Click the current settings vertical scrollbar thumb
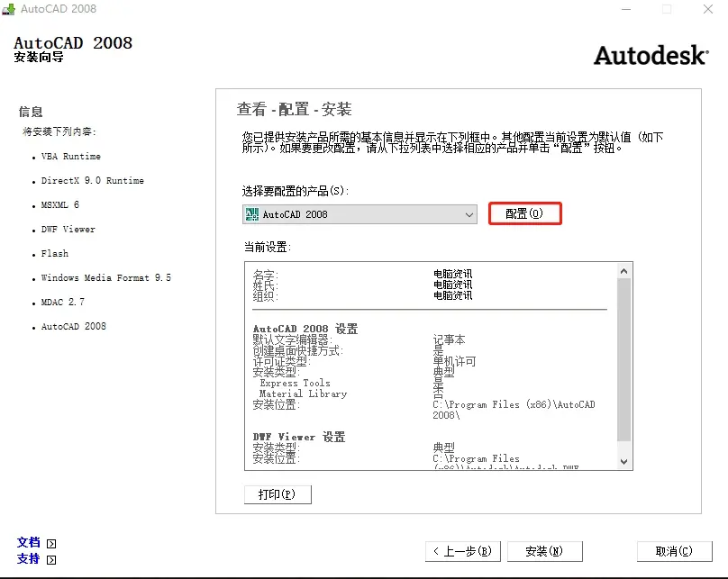728x579 pixels. pos(624,359)
